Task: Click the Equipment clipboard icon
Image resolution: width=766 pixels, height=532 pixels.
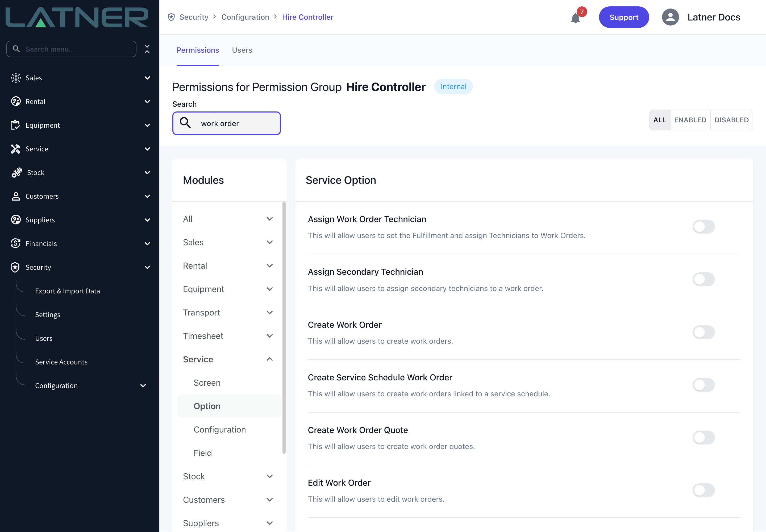Action: click(16, 125)
